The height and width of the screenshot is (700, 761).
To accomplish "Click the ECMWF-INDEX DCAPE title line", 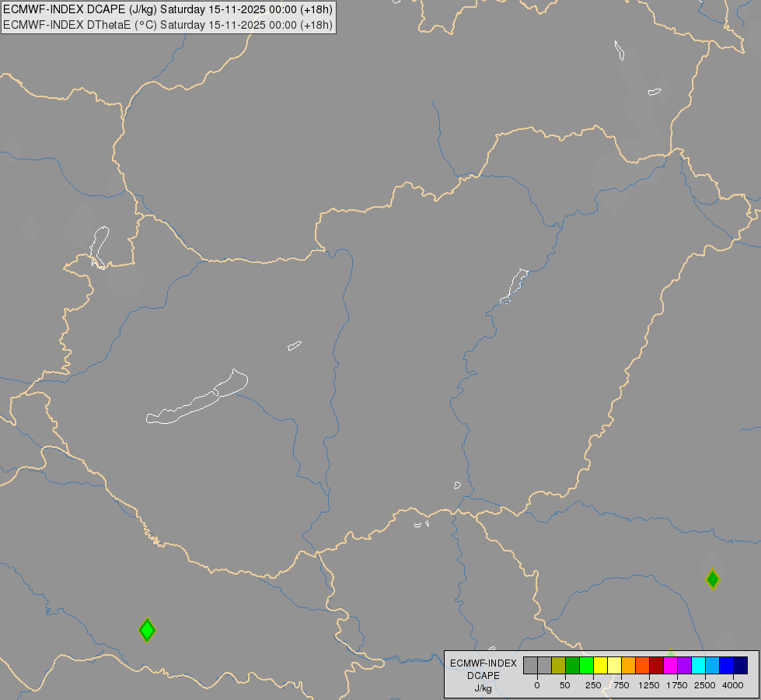I will tap(168, 9).
